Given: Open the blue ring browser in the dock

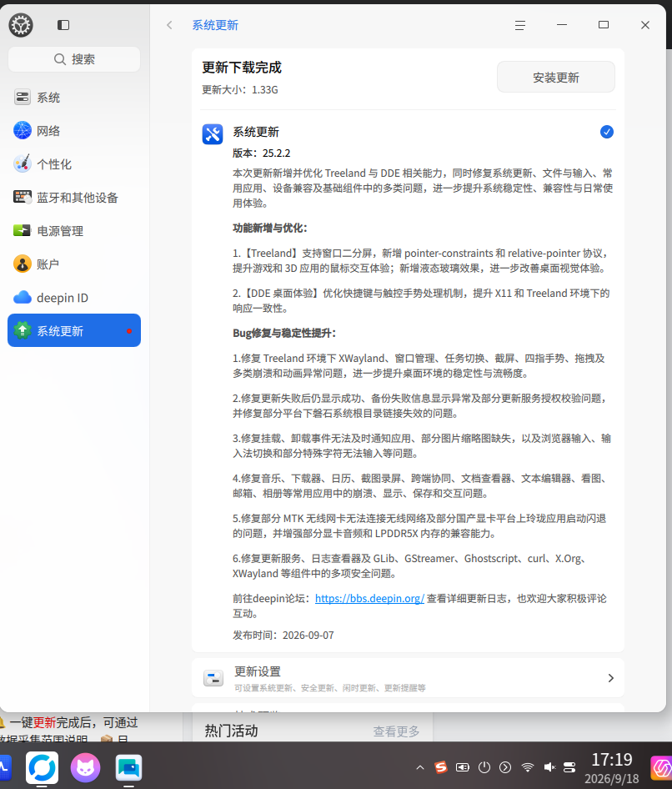Looking at the screenshot, I should point(43,768).
